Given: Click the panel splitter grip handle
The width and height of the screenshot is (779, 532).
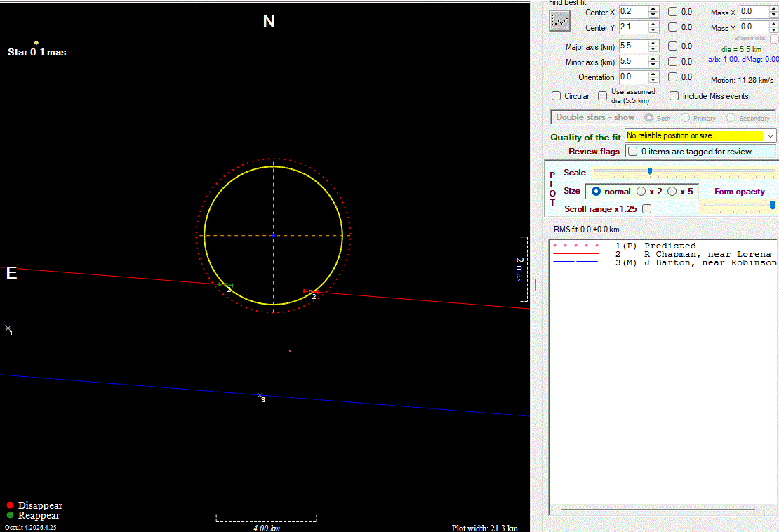Looking at the screenshot, I should [x=535, y=284].
